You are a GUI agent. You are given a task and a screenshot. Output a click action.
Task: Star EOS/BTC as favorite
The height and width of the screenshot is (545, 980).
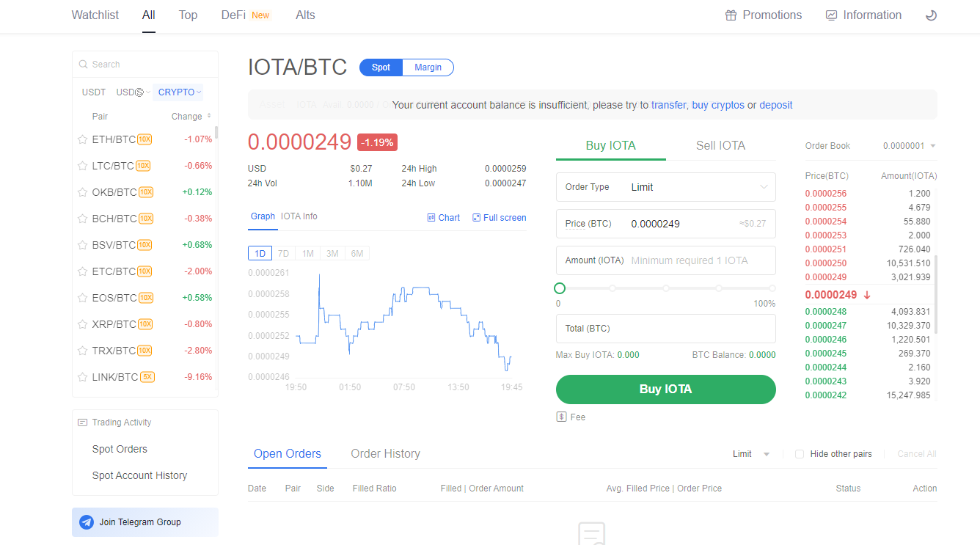83,298
